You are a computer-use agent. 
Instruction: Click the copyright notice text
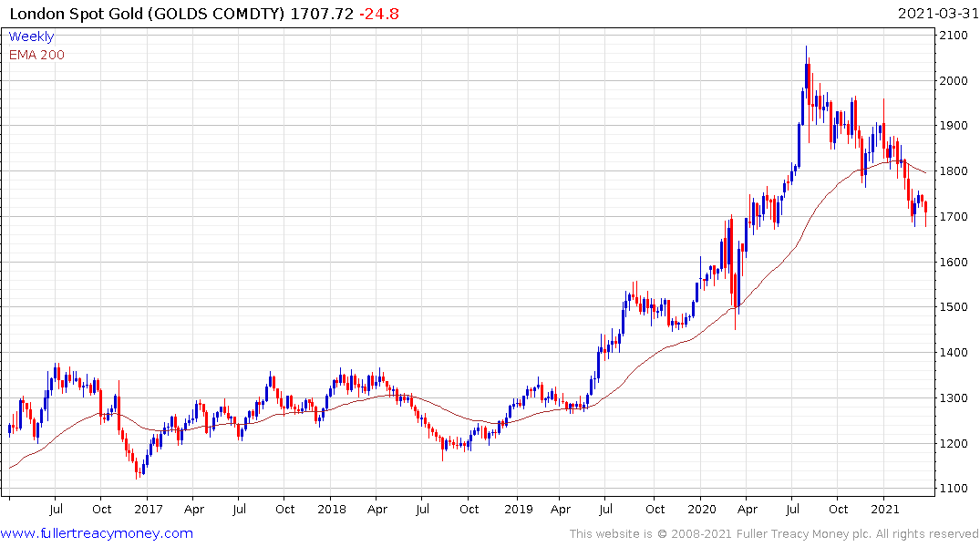click(774, 534)
